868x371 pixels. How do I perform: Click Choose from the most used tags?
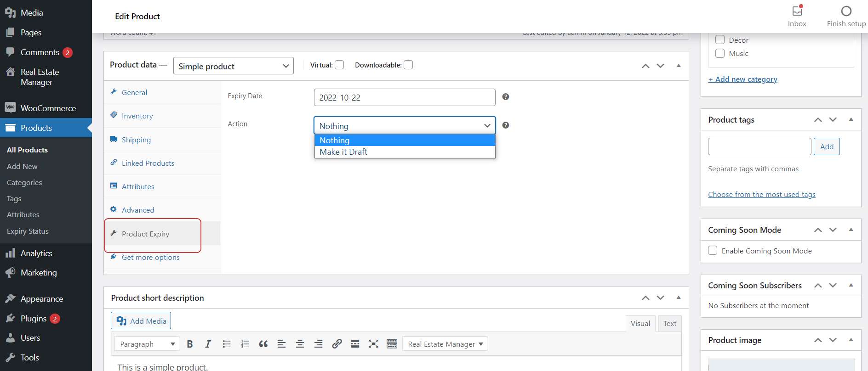tap(761, 194)
